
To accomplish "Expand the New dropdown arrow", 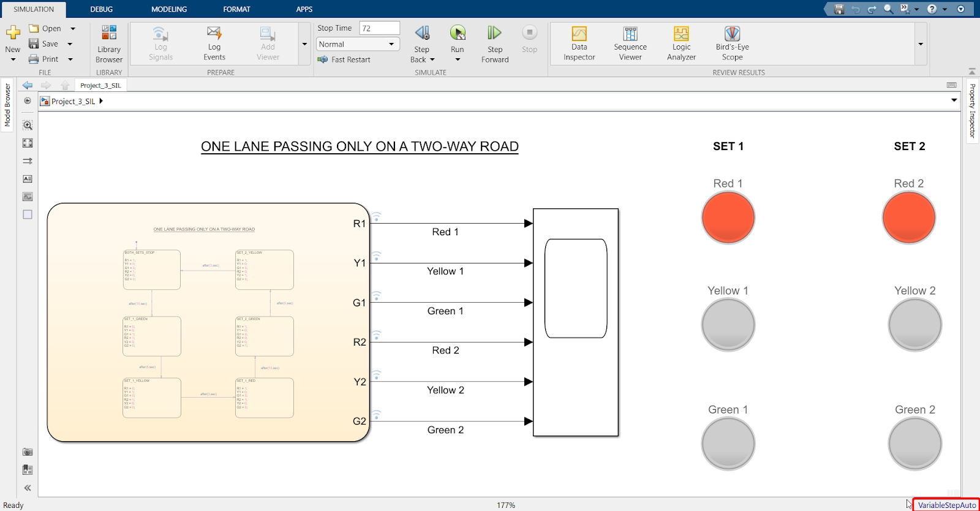I will coord(13,59).
